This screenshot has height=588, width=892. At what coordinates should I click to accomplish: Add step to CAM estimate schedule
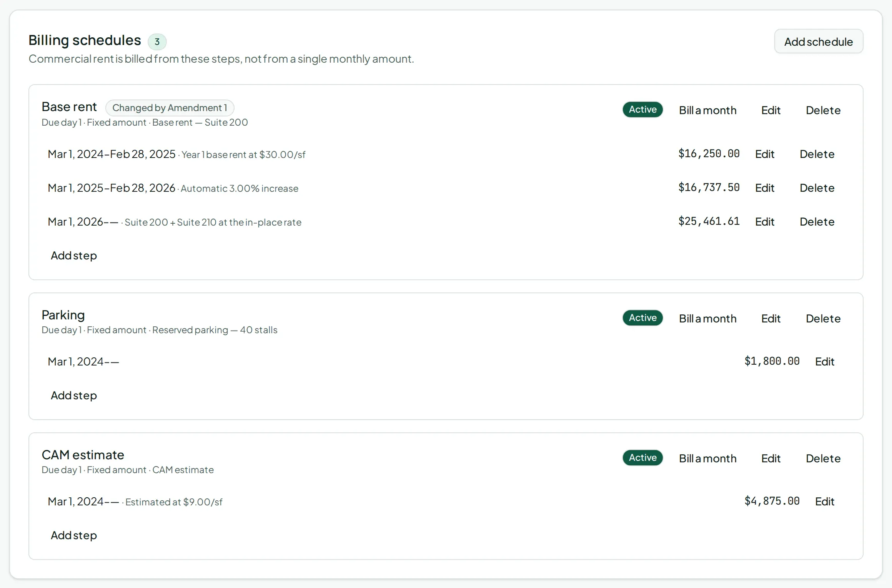click(x=74, y=535)
